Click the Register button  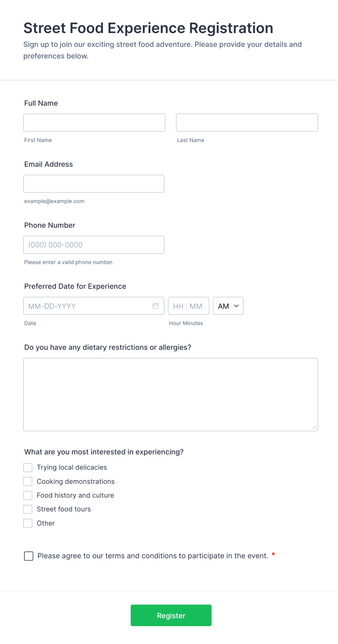(171, 615)
